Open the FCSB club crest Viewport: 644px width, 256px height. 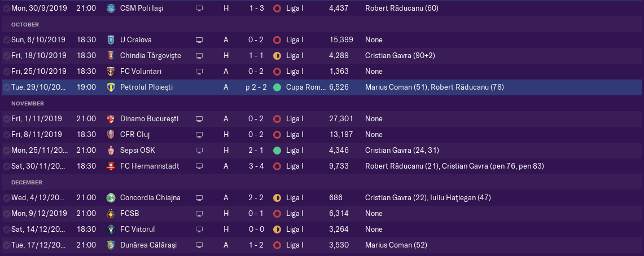click(111, 213)
